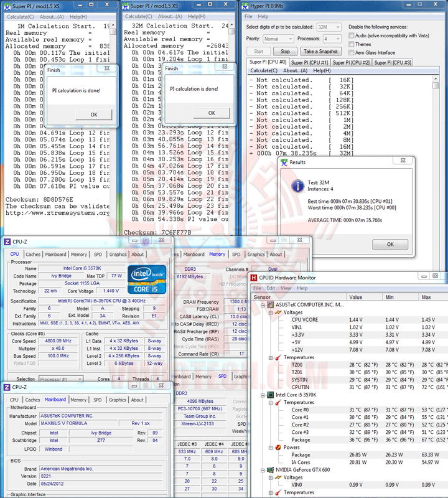The height and width of the screenshot is (498, 448).
Task: Click the CPU-Z Z icon in Mainboard window
Action: [7, 387]
